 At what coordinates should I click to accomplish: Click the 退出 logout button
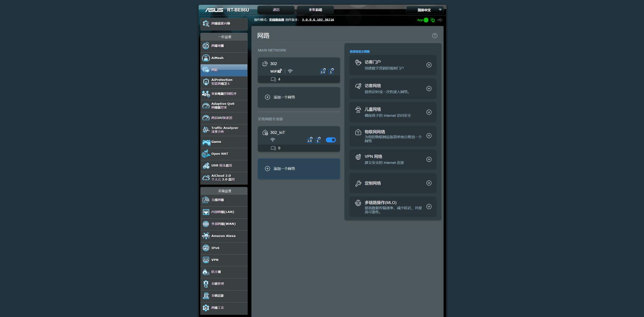[x=276, y=10]
